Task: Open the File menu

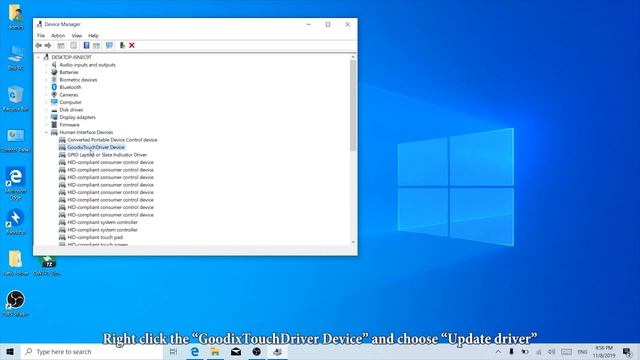Action: 41,36
